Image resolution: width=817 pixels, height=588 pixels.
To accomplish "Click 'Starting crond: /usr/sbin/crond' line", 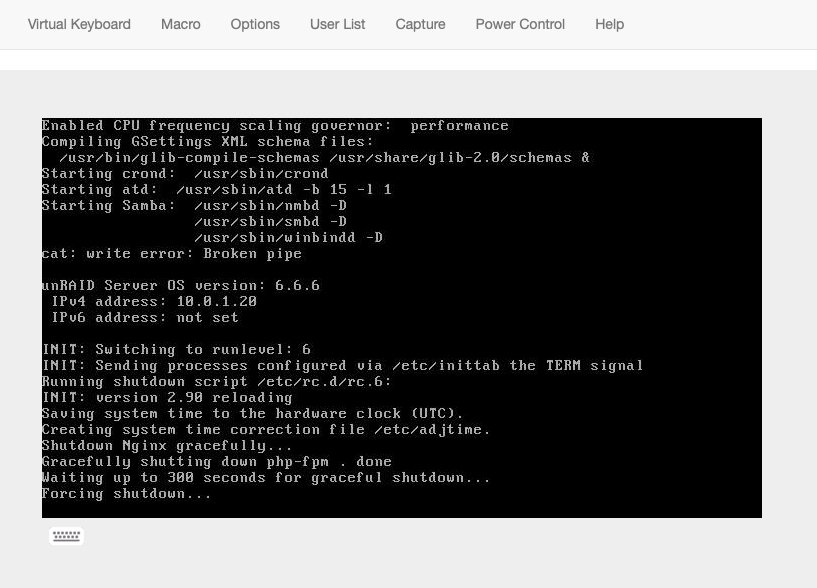I will [x=185, y=173].
